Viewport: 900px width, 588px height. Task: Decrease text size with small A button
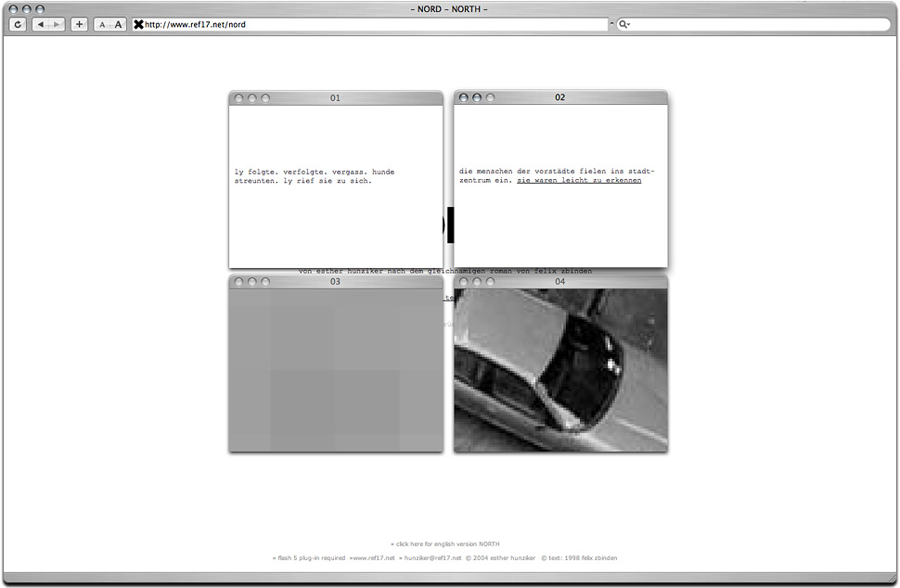102,24
